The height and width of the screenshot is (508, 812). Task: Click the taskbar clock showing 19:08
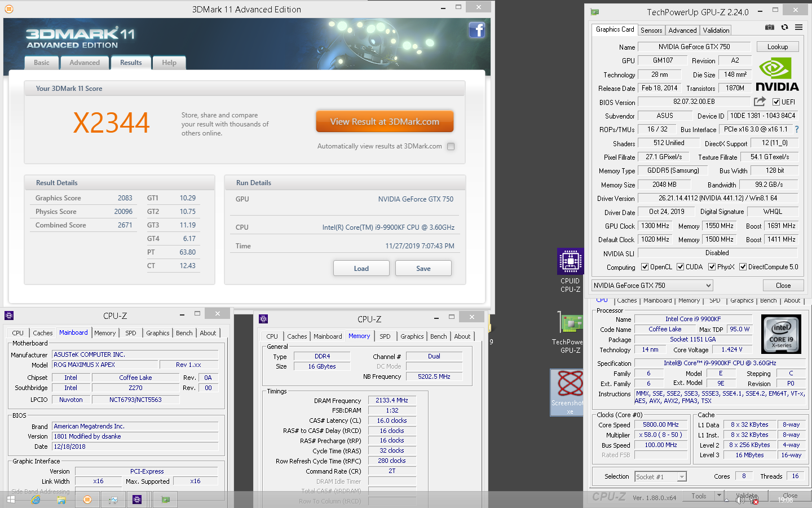tap(785, 500)
